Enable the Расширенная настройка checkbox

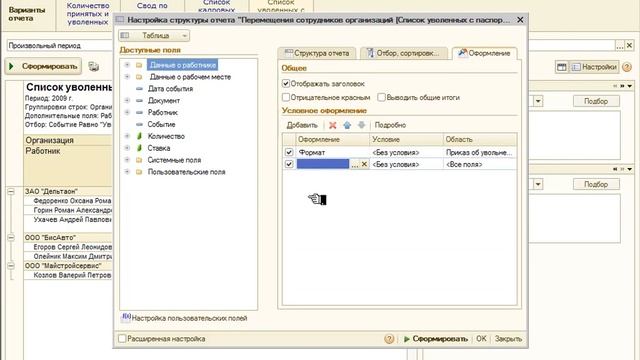point(122,338)
